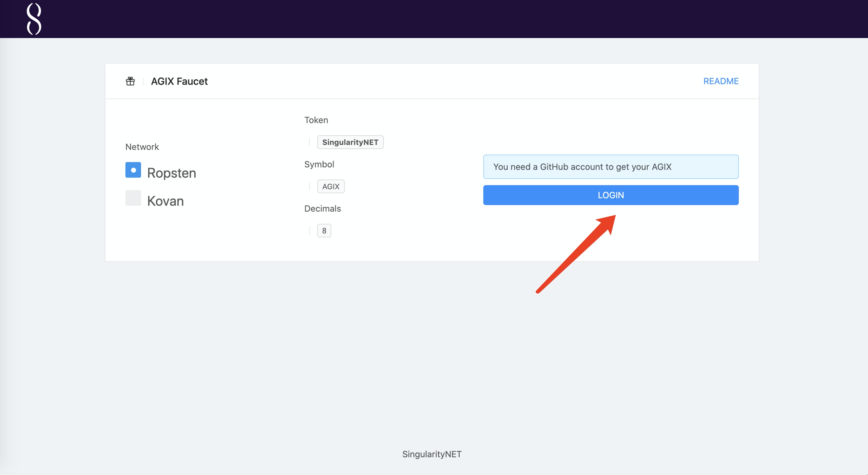This screenshot has height=475, width=868.
Task: Click the SingularityNET footer text
Action: [432, 454]
